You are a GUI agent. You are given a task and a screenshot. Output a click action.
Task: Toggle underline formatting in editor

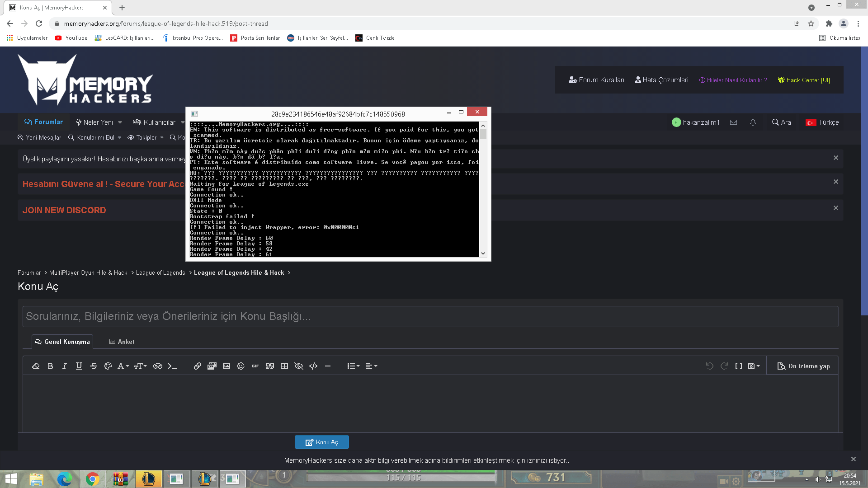[x=79, y=366]
